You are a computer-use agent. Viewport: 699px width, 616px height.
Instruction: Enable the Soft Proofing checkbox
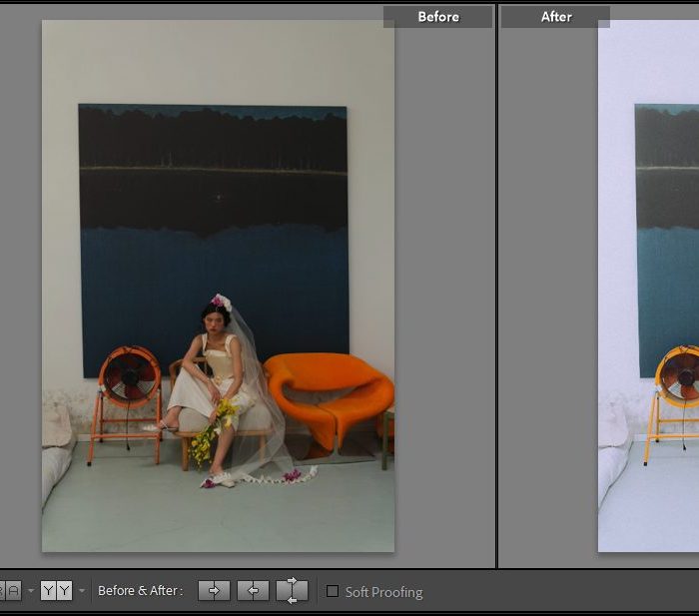333,591
